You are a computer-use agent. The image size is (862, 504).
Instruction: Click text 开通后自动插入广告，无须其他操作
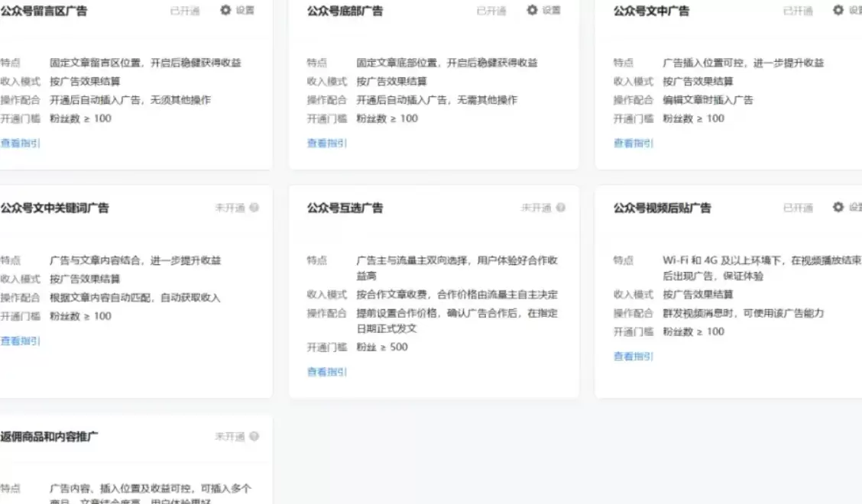point(130,100)
